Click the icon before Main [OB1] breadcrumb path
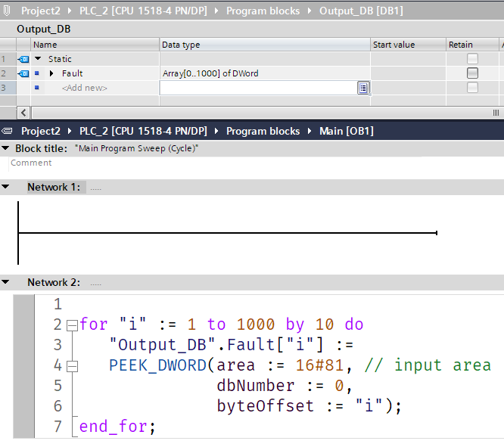 7,131
